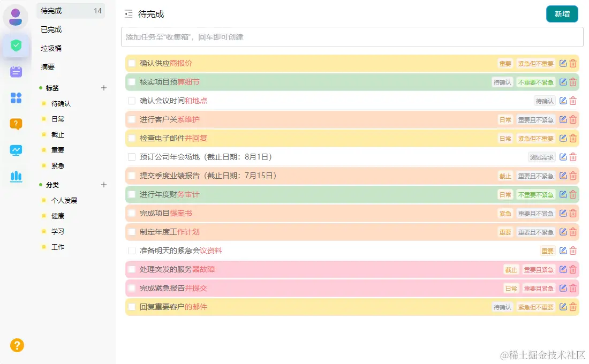Tick the checkbox for 检查电子邮件并回复

pyautogui.click(x=132, y=138)
